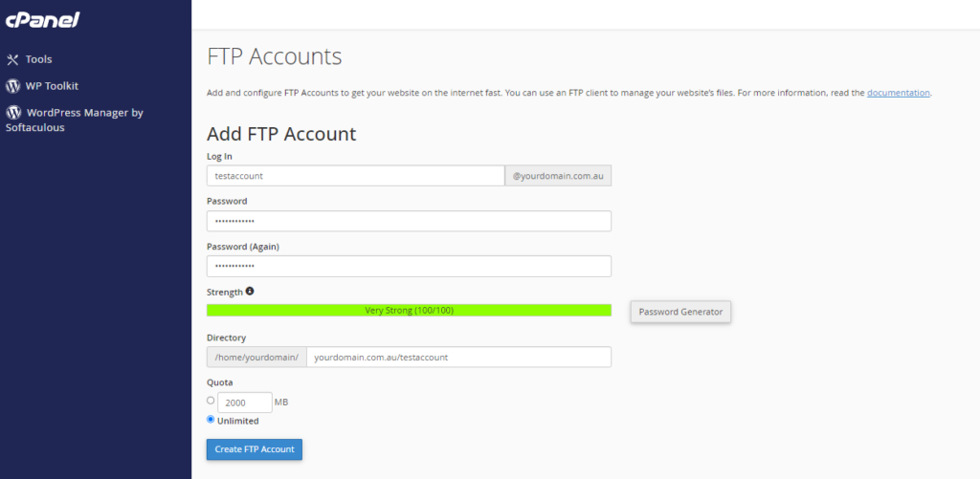Click into the Password (Again) field
The height and width of the screenshot is (479, 980).
coord(409,266)
